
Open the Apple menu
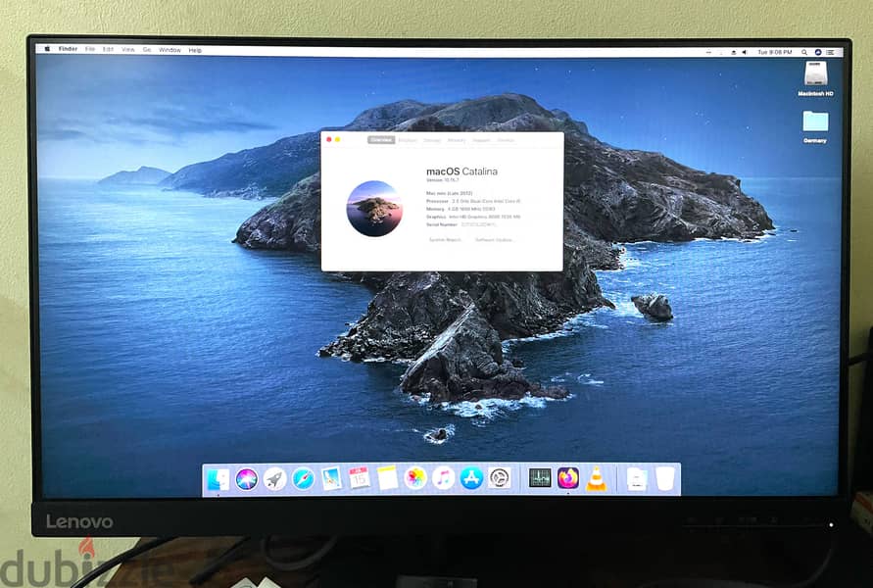tap(47, 49)
